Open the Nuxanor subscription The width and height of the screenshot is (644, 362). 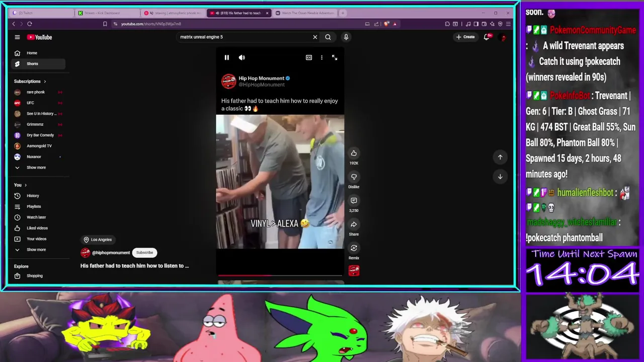pos(38,157)
